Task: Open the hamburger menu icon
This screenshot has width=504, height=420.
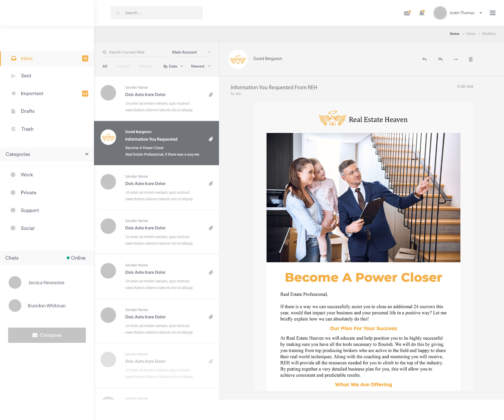Action: [x=493, y=13]
